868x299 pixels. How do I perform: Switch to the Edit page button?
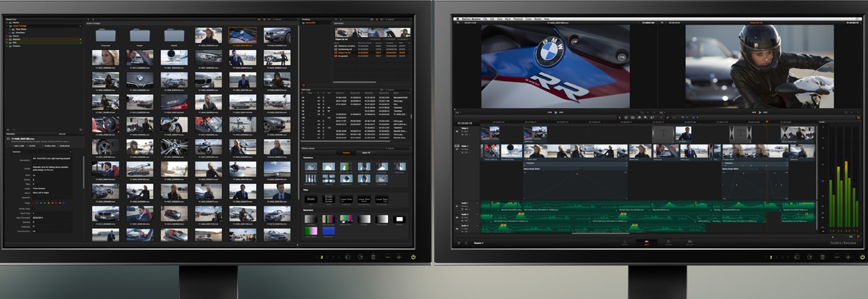click(x=647, y=242)
